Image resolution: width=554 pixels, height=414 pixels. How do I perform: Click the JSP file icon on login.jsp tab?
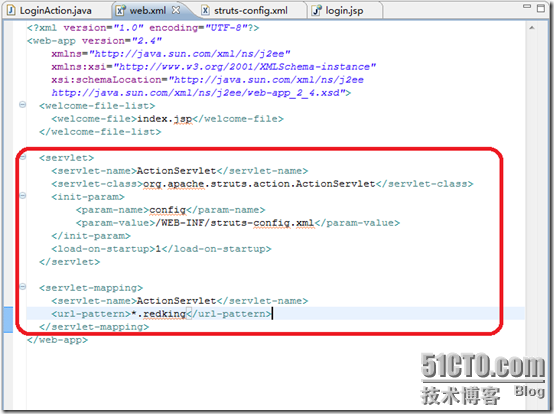316,11
